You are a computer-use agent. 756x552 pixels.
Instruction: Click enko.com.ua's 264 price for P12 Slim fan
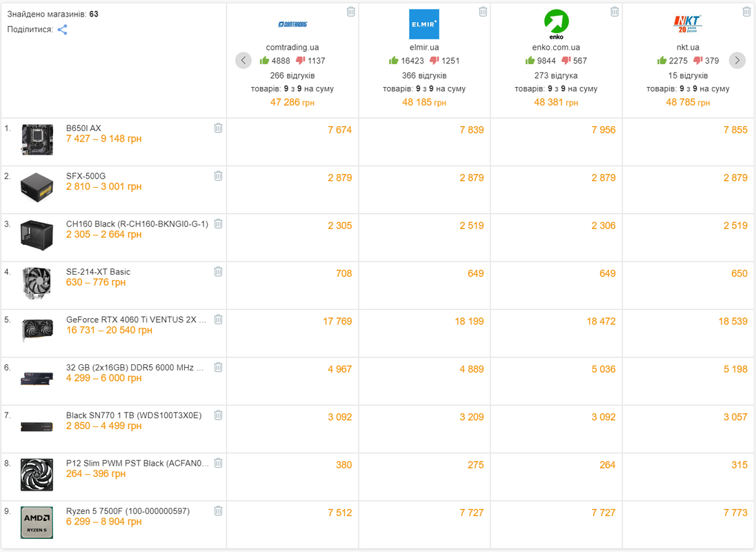[x=608, y=465]
